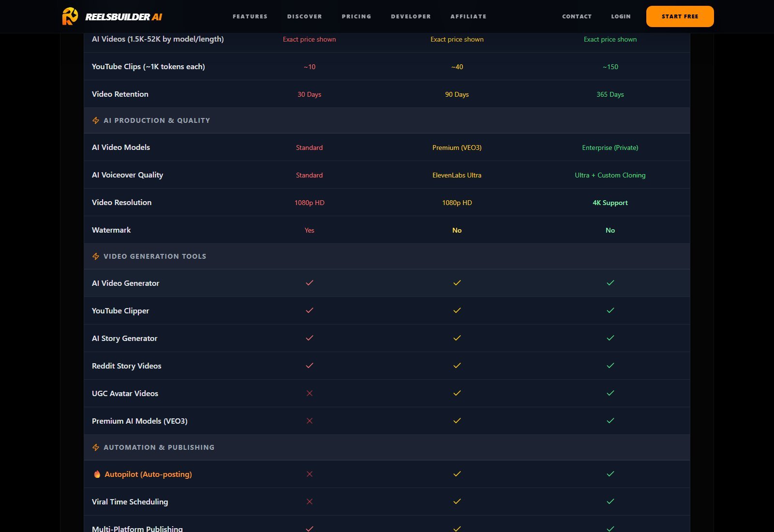Image resolution: width=774 pixels, height=532 pixels.
Task: Click the green checkmark in UGC Avatar Videos row
Action: (x=610, y=393)
